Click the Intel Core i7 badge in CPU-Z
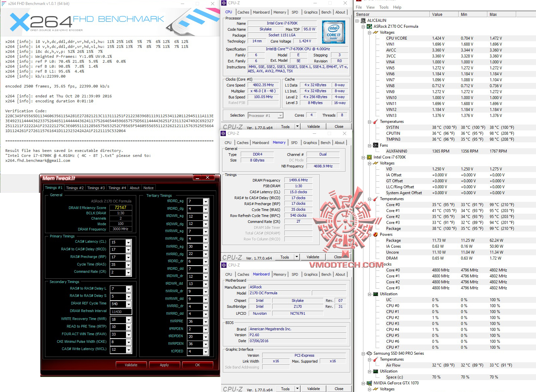The image size is (536, 392). coord(333,32)
